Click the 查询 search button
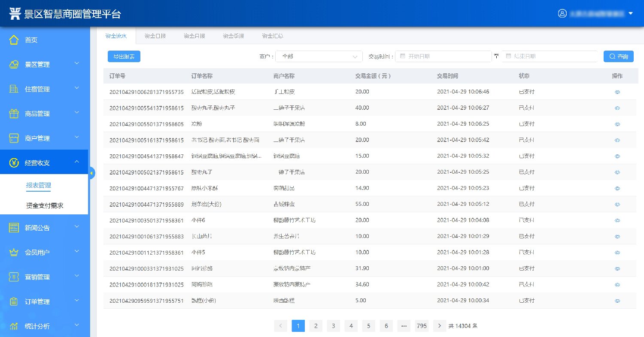The image size is (644, 337). pyautogui.click(x=618, y=57)
